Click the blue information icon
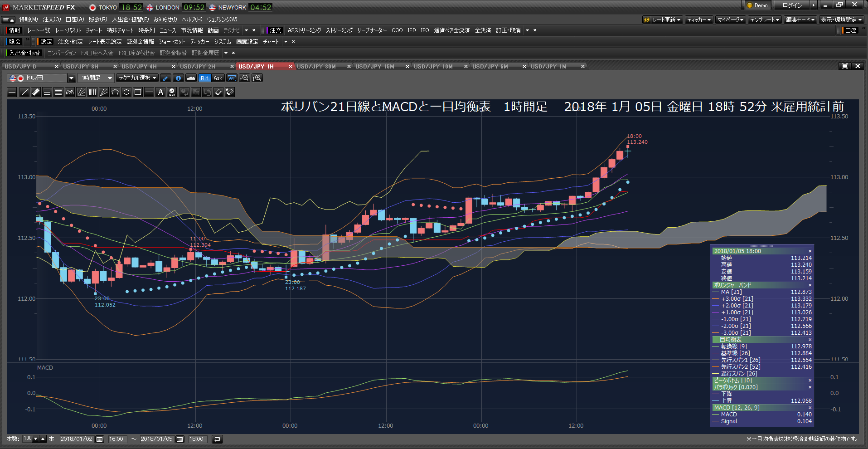The height and width of the screenshot is (449, 868). point(179,78)
